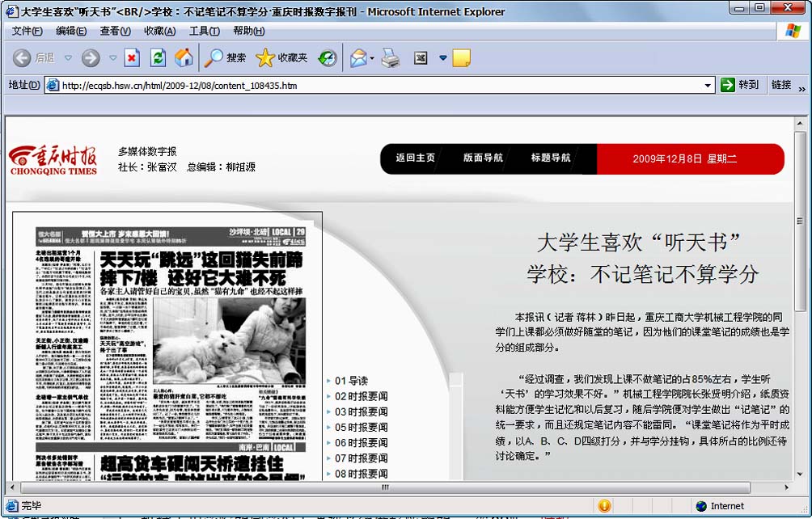Screen dimensions: 812x519
Task: Open the 搜索 search pane
Action: tap(225, 58)
